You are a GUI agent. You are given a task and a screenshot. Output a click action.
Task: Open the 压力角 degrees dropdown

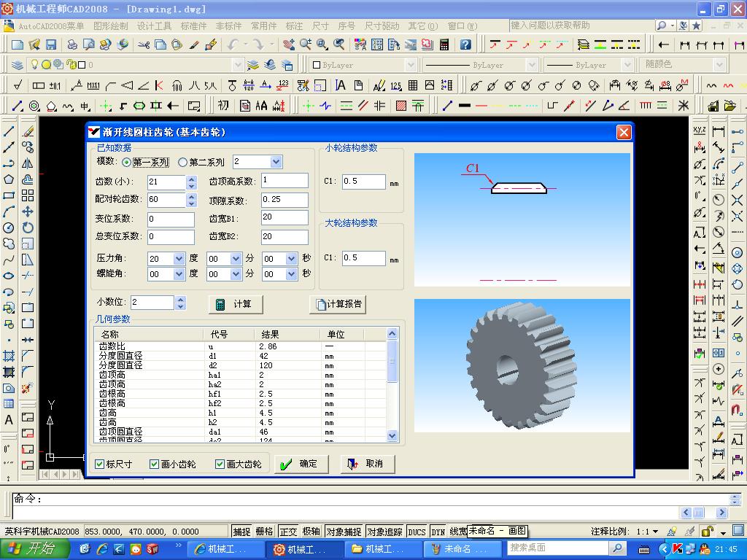(x=179, y=259)
